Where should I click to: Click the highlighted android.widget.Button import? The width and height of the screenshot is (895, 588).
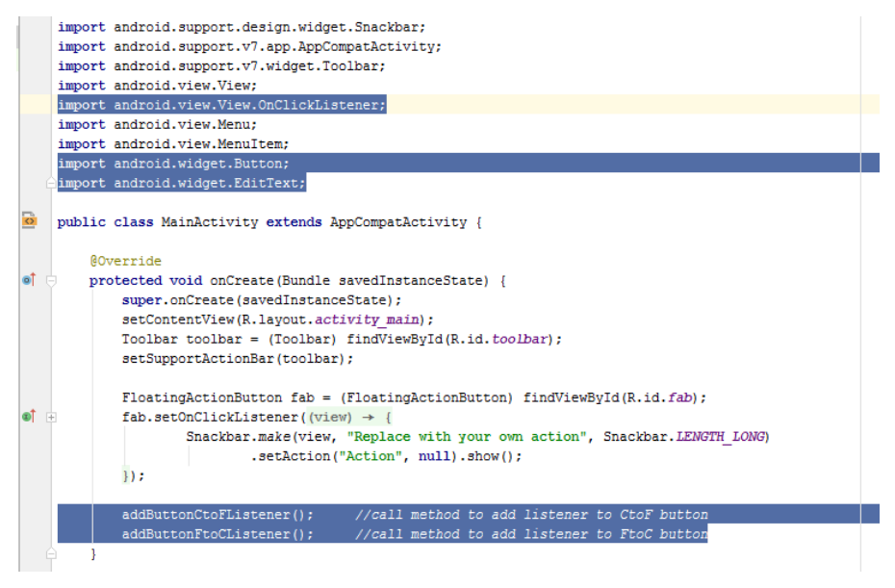pyautogui.click(x=173, y=164)
